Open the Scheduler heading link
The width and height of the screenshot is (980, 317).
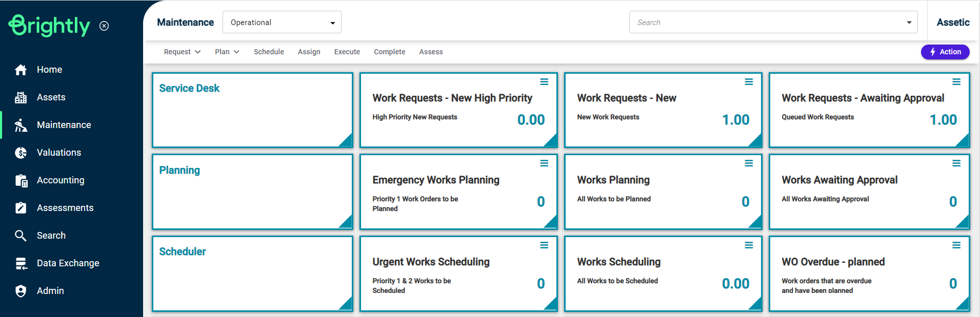pyautogui.click(x=183, y=251)
